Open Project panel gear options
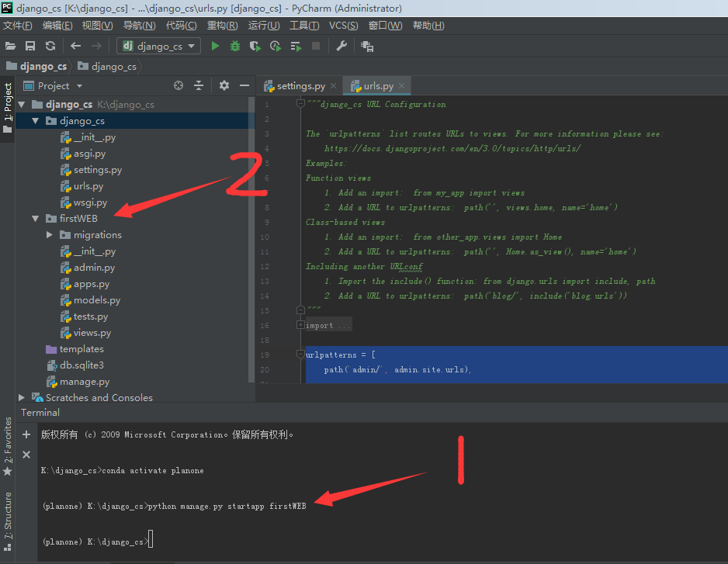728x564 pixels. click(224, 85)
